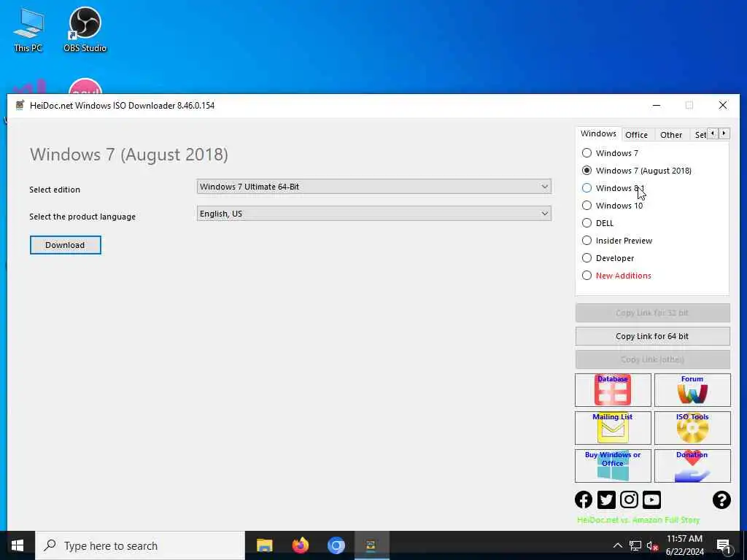Open muted volume tray icon
Viewport: 747px width, 560px height.
652,545
